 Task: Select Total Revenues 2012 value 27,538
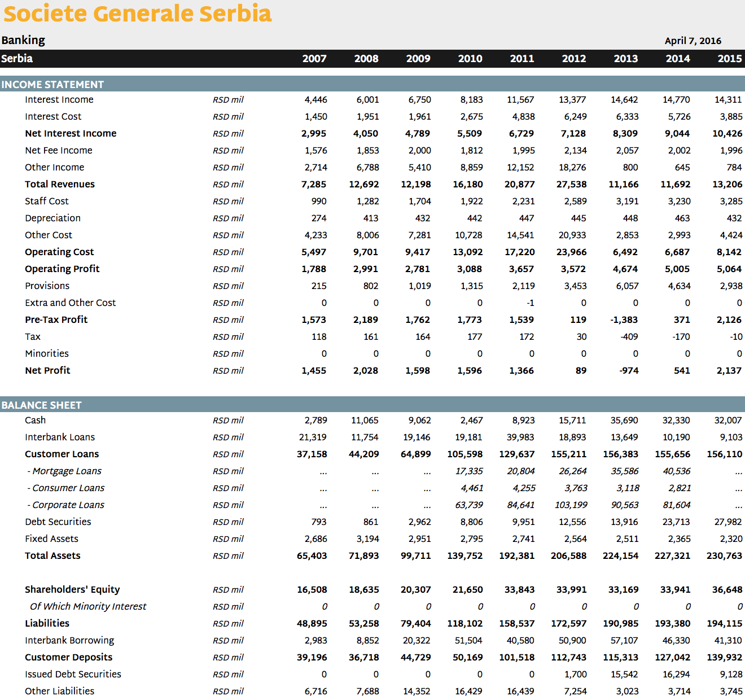coord(572,185)
